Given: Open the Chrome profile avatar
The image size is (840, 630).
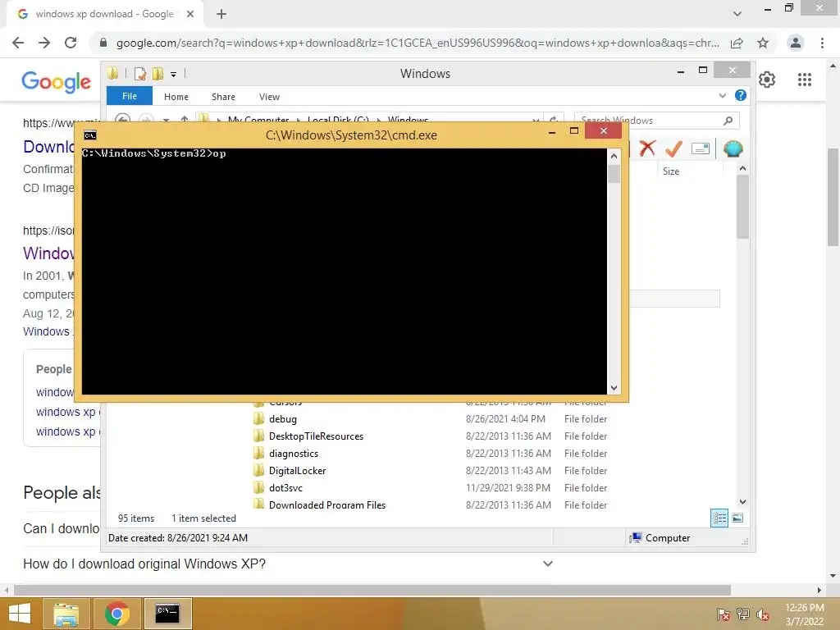Looking at the screenshot, I should [796, 43].
